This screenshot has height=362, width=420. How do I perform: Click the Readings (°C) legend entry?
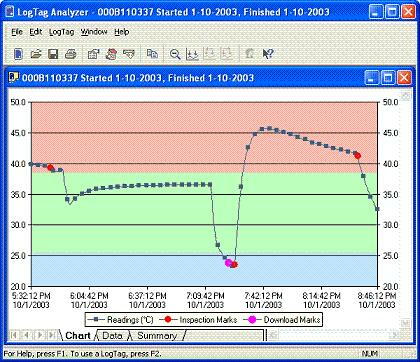coord(121,320)
